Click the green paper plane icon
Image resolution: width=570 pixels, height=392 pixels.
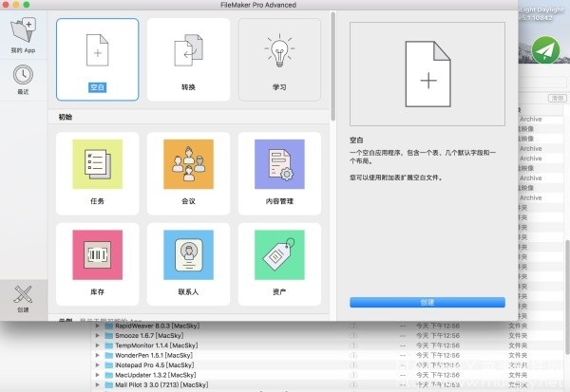(545, 50)
